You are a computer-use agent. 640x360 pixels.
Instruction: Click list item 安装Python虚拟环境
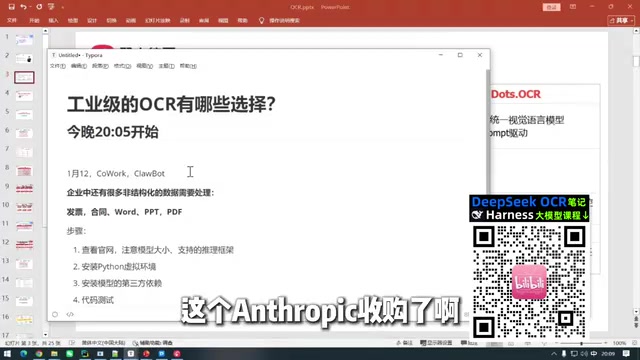pos(118,267)
